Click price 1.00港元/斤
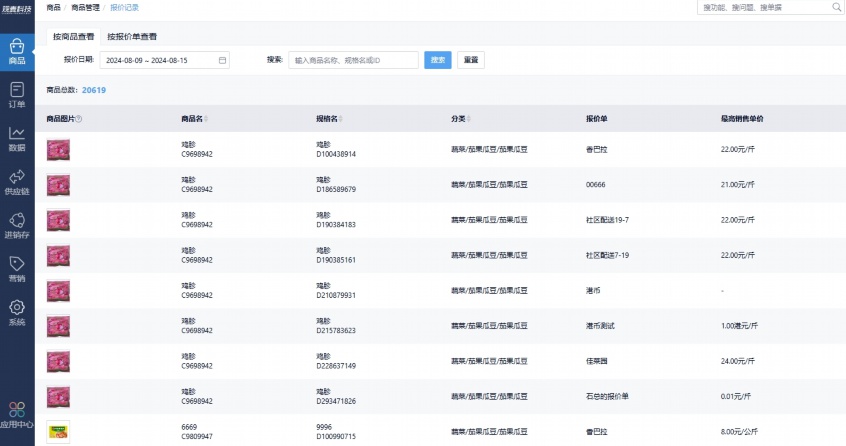This screenshot has width=846, height=446. tap(739, 326)
